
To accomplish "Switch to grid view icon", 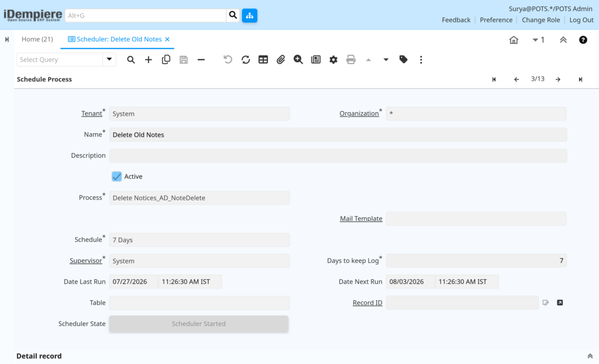I will coord(263,60).
